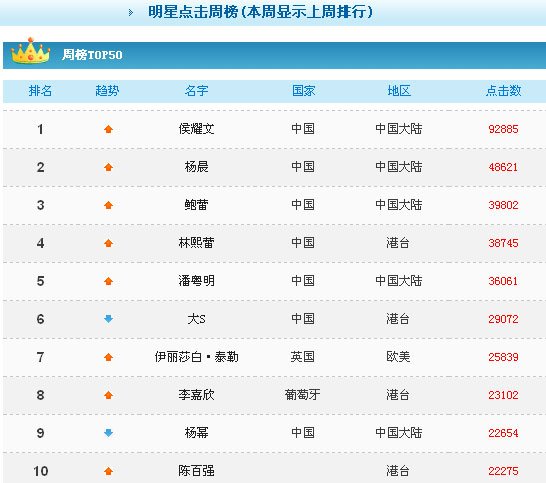Click the rank number 3
This screenshot has width=546, height=483.
(x=40, y=205)
